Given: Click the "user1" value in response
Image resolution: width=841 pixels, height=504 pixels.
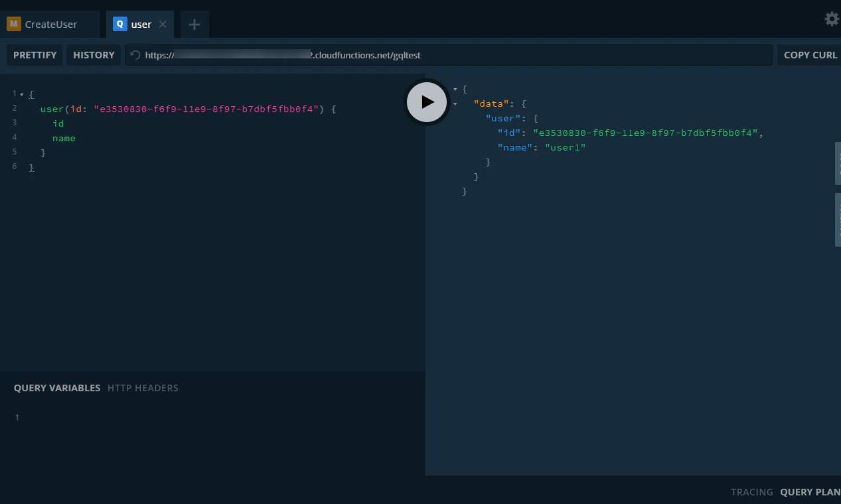Looking at the screenshot, I should [565, 147].
